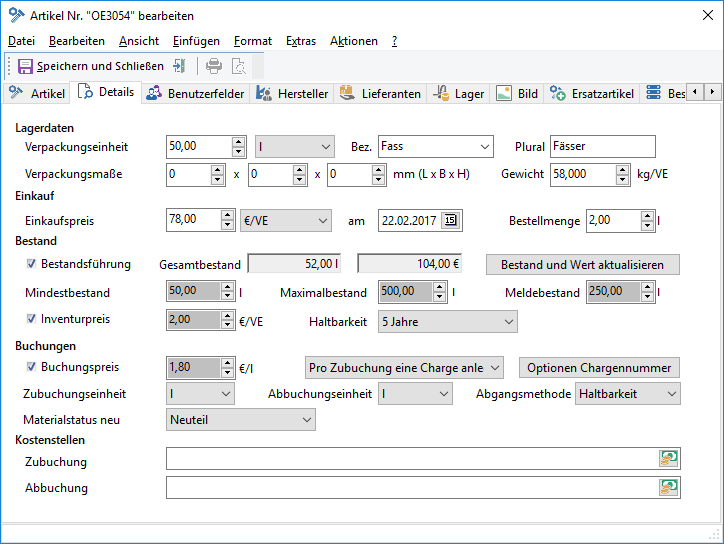Screen dimensions: 724x544
Task: Decrease Mindestbestand with down arrow
Action: (x=227, y=296)
